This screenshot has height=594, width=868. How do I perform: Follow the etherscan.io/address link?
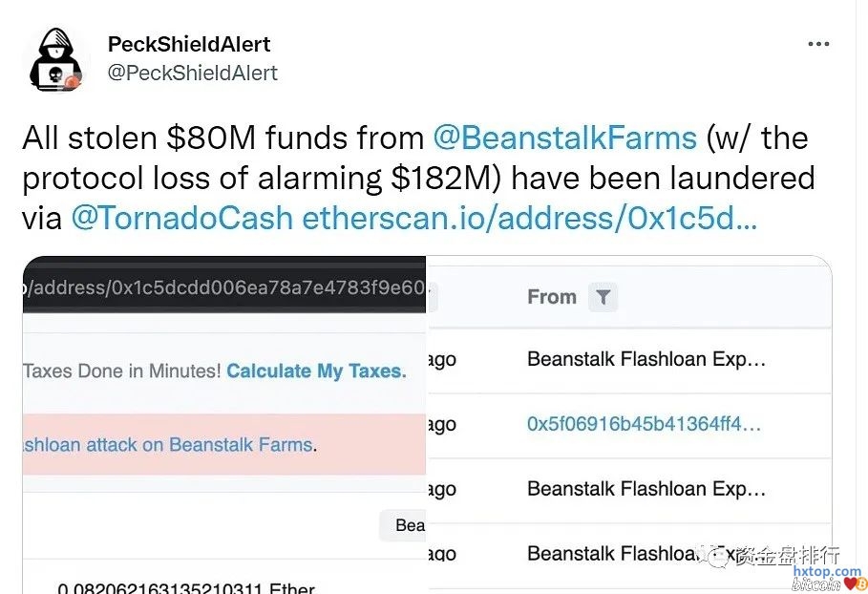529,219
